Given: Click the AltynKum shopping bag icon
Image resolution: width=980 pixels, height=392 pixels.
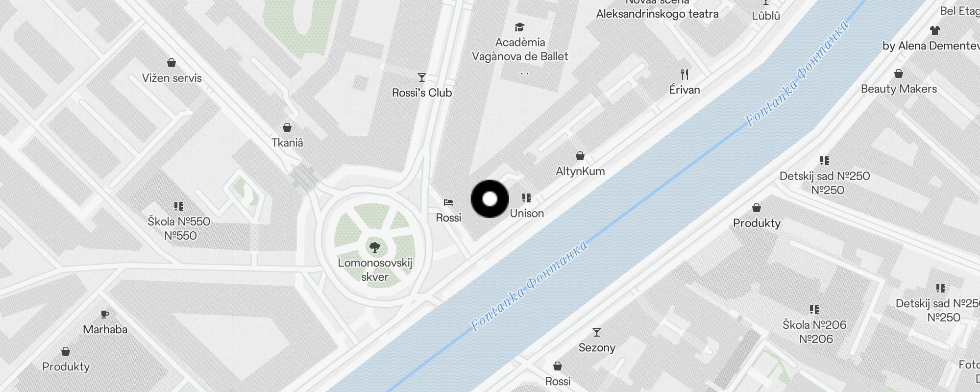Looking at the screenshot, I should [x=580, y=156].
